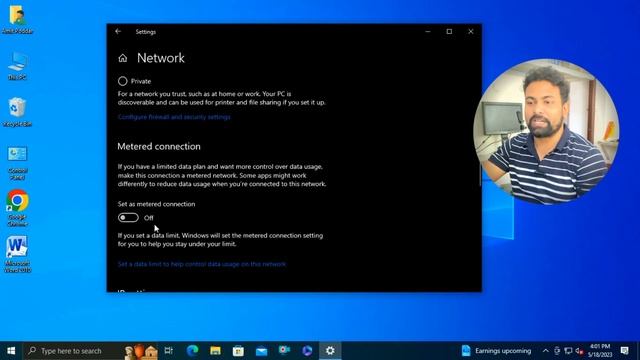Open the Windows Start menu
This screenshot has height=360, width=640.
(x=11, y=351)
